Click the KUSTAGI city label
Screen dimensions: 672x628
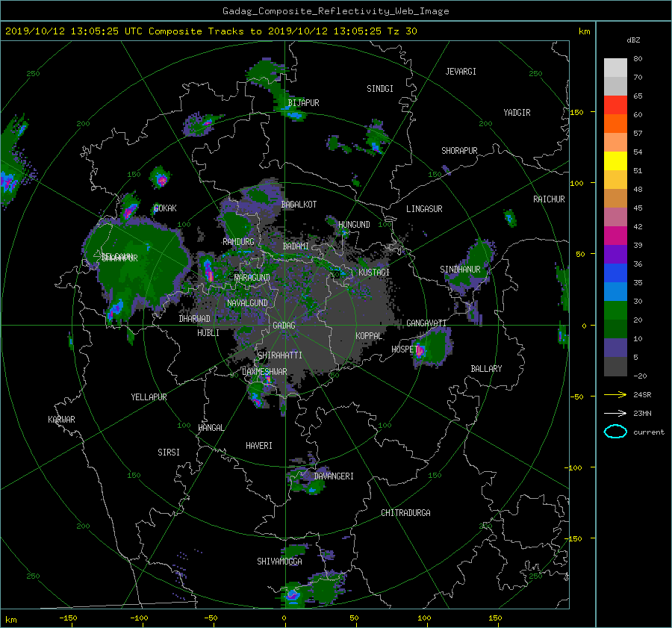(x=374, y=273)
